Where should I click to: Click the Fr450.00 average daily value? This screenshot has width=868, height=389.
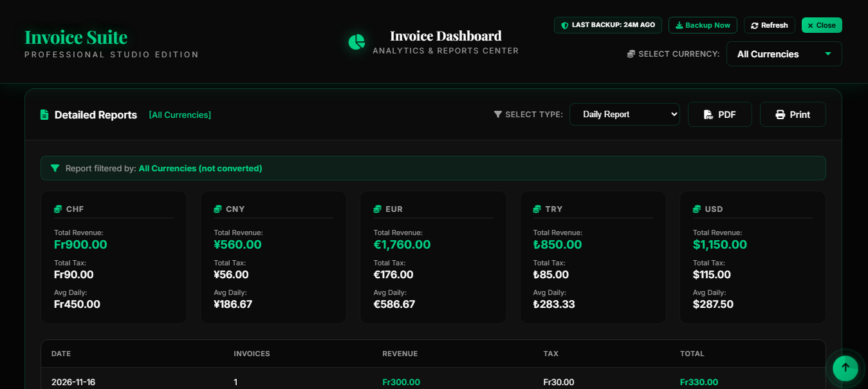[x=77, y=304]
